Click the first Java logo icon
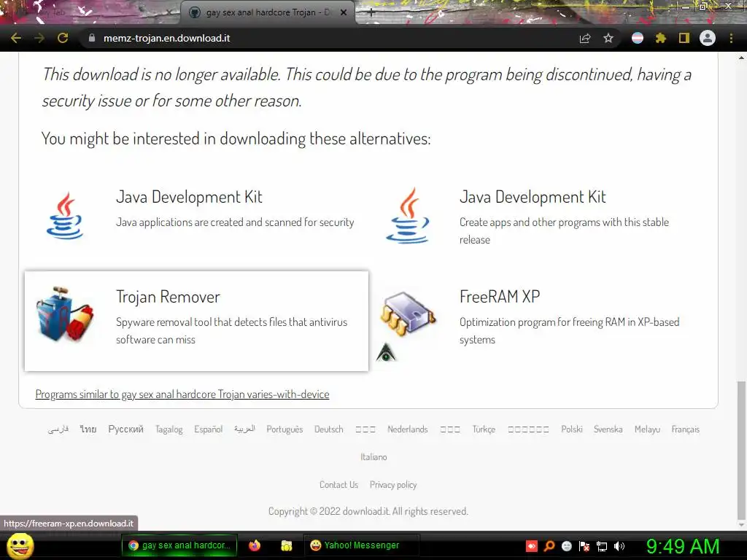 [x=65, y=216]
